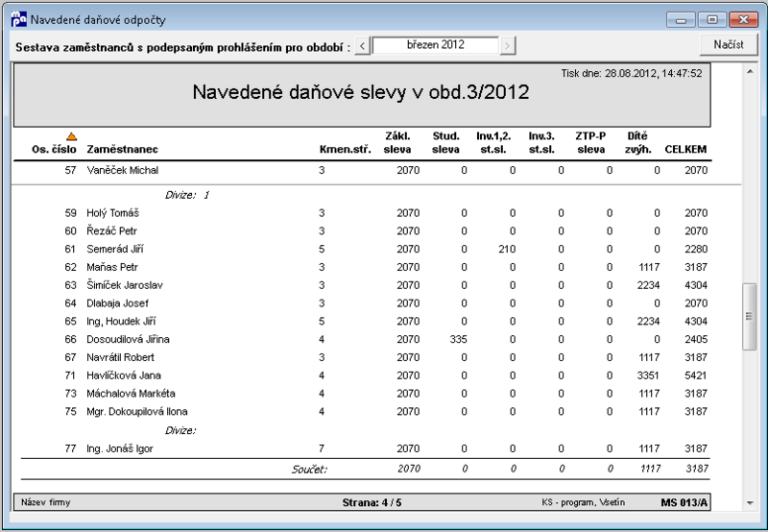Click the CELKEM column header

[x=685, y=150]
